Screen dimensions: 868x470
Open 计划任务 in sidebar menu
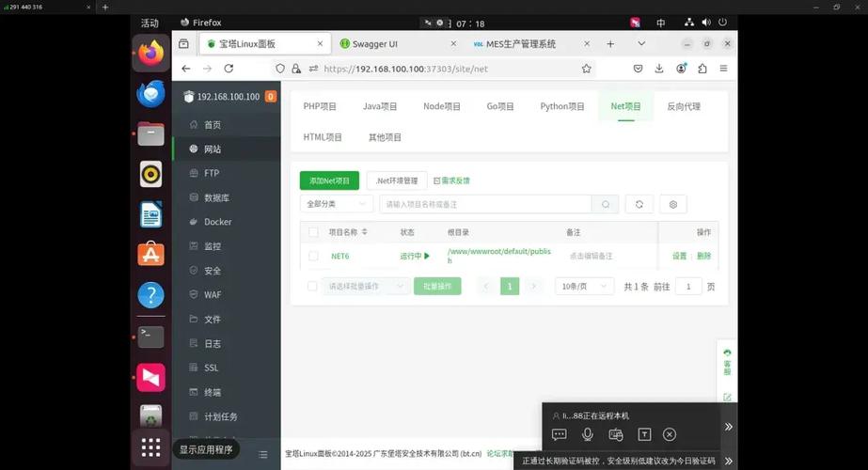(x=227, y=416)
